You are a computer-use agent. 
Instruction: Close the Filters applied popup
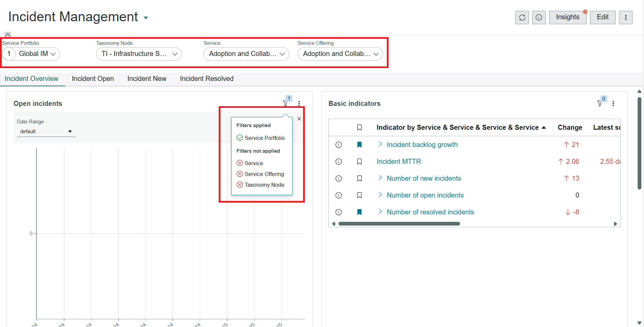tap(299, 119)
